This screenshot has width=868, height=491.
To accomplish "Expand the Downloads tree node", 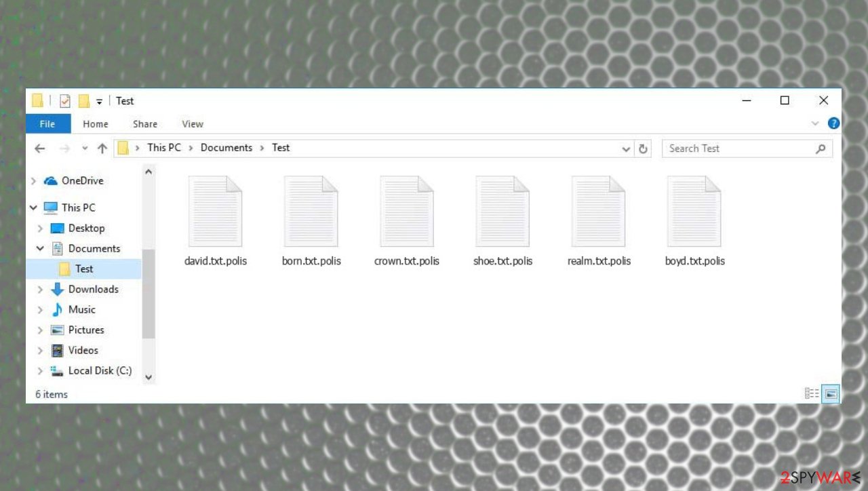I will (x=41, y=290).
